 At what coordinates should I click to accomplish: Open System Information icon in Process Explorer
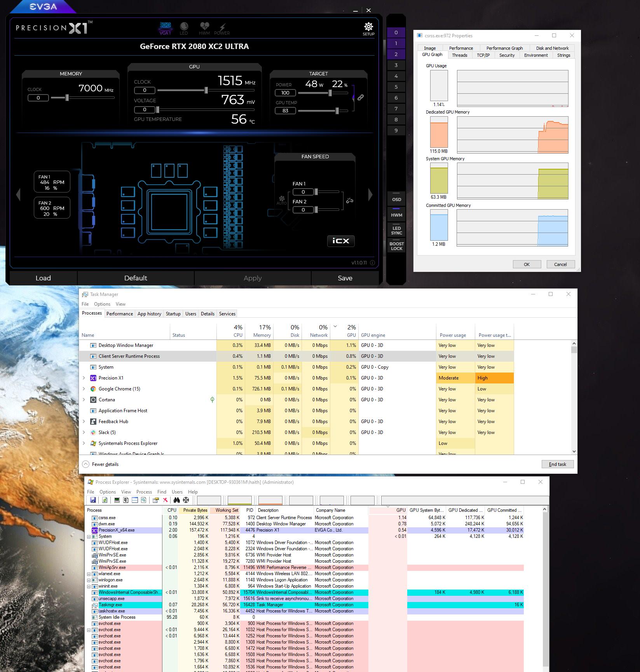[x=117, y=500]
